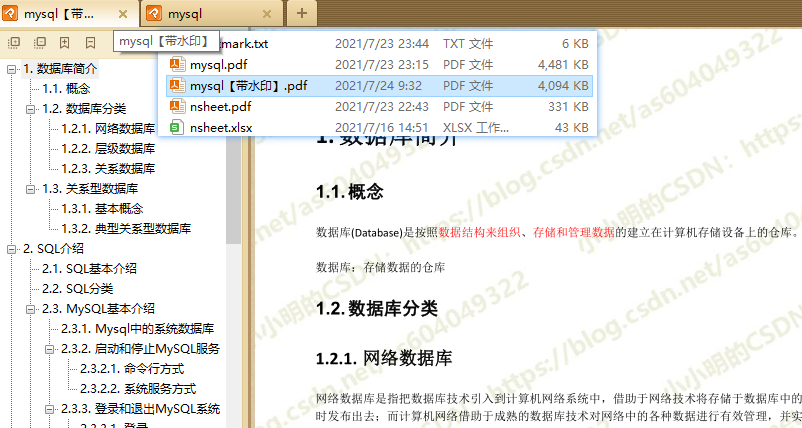Click the 331 KB size of nsheet.pdf
This screenshot has height=428, width=802.
coord(568,106)
